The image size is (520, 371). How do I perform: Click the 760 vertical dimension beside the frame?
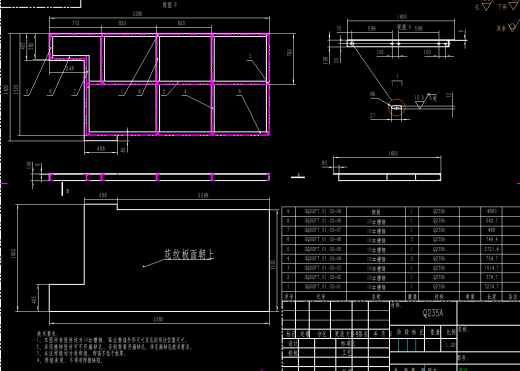289,52
